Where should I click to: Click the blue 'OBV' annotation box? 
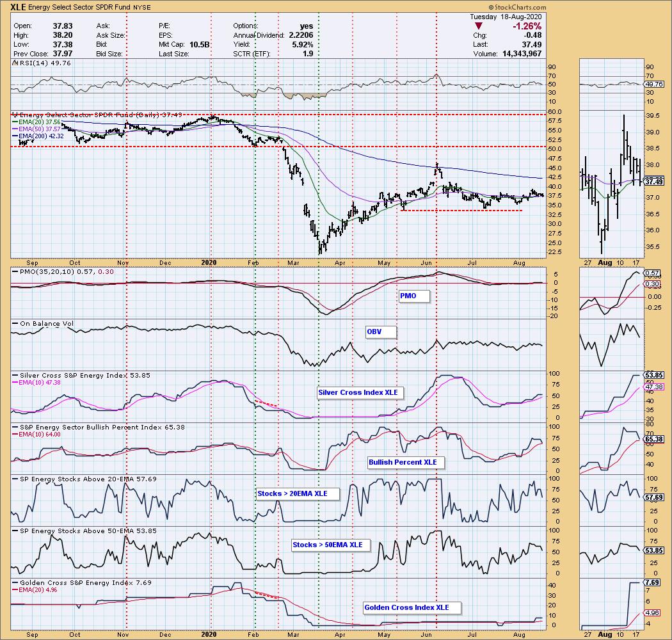(x=381, y=332)
